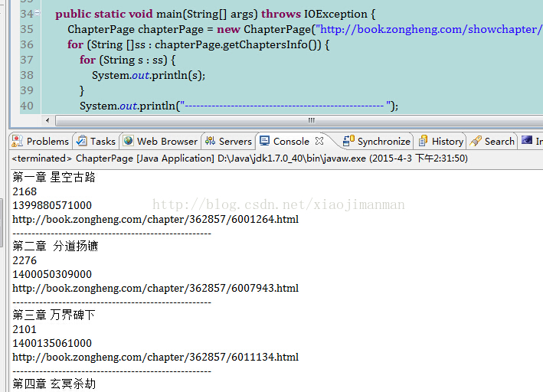Click 'for (String s : ss)' on line 37
543x392 pixels.
pos(123,60)
